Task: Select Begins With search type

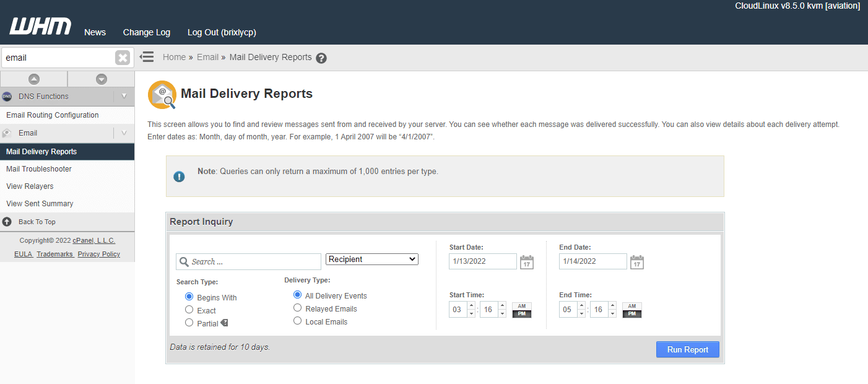Action: (x=189, y=297)
